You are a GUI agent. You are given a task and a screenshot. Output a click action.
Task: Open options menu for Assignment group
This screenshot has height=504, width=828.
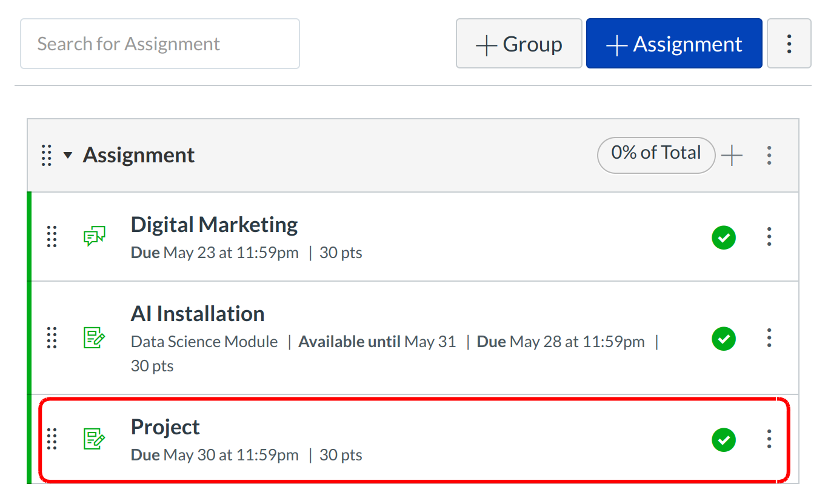coord(769,156)
